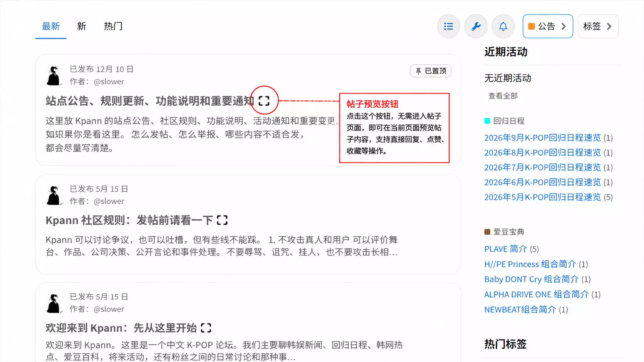Open the 公告 category dropdown
Screen dimensions: 644x362
coord(548,26)
